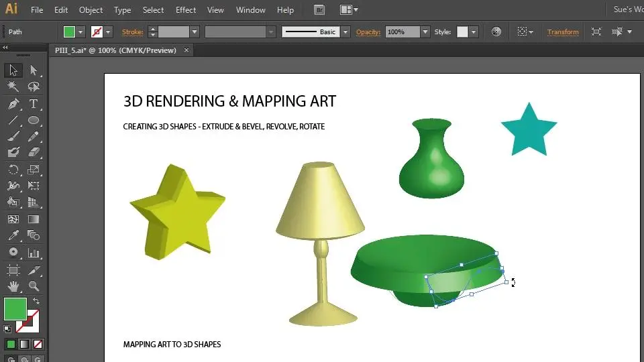Choose the Hand tool
This screenshot has width=644, height=362.
tap(13, 286)
